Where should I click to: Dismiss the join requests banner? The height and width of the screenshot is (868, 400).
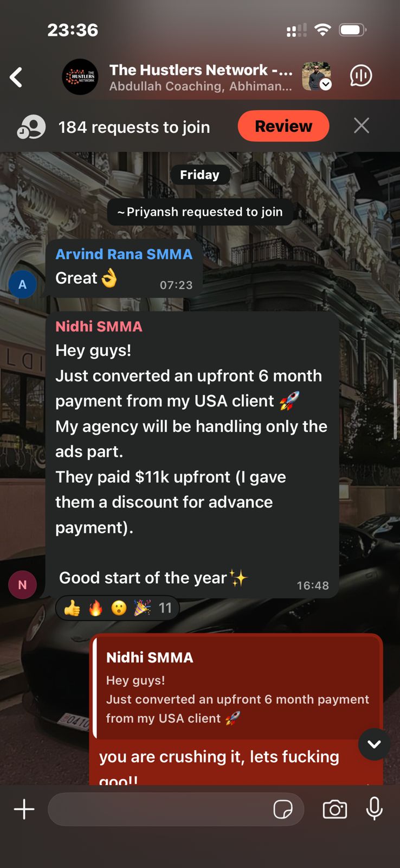tap(362, 126)
